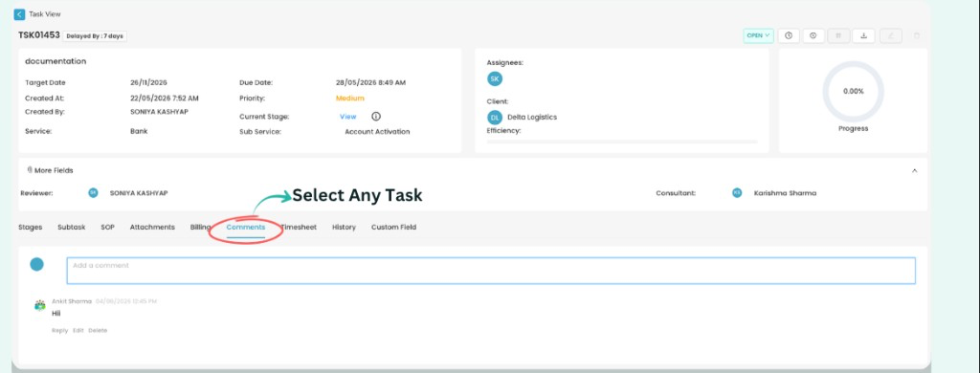
Task: Click the DL client avatar
Action: (x=495, y=117)
